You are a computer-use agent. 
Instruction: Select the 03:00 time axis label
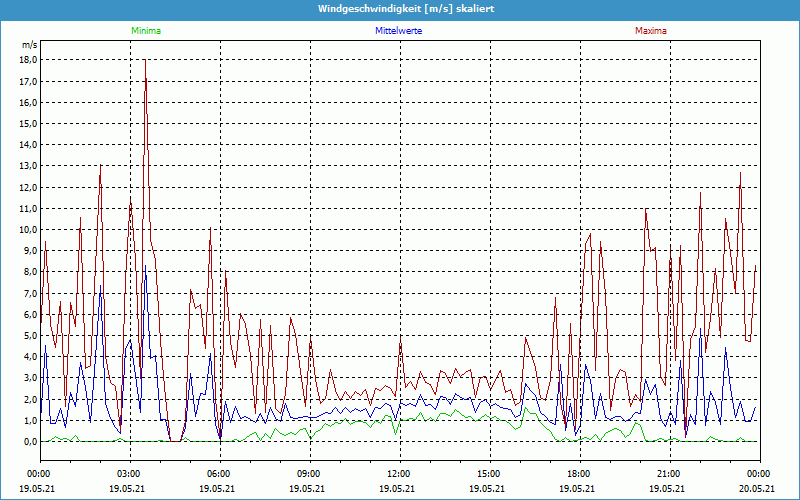coord(129,473)
